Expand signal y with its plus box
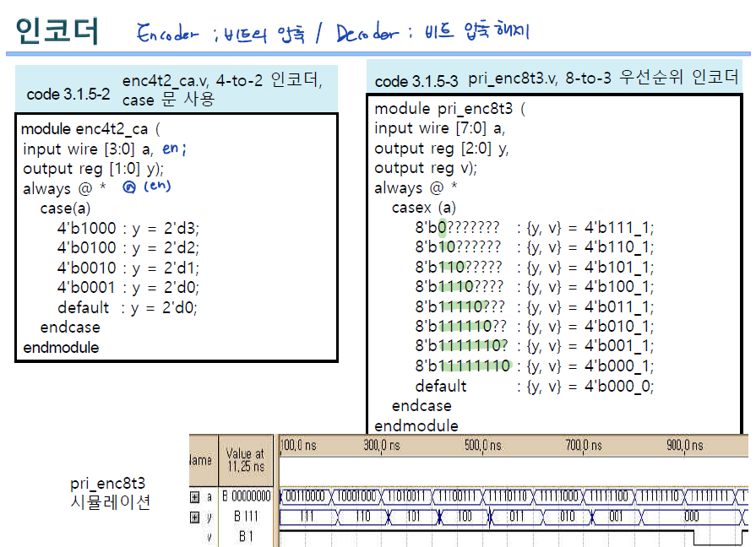756x547 pixels. pyautogui.click(x=195, y=517)
